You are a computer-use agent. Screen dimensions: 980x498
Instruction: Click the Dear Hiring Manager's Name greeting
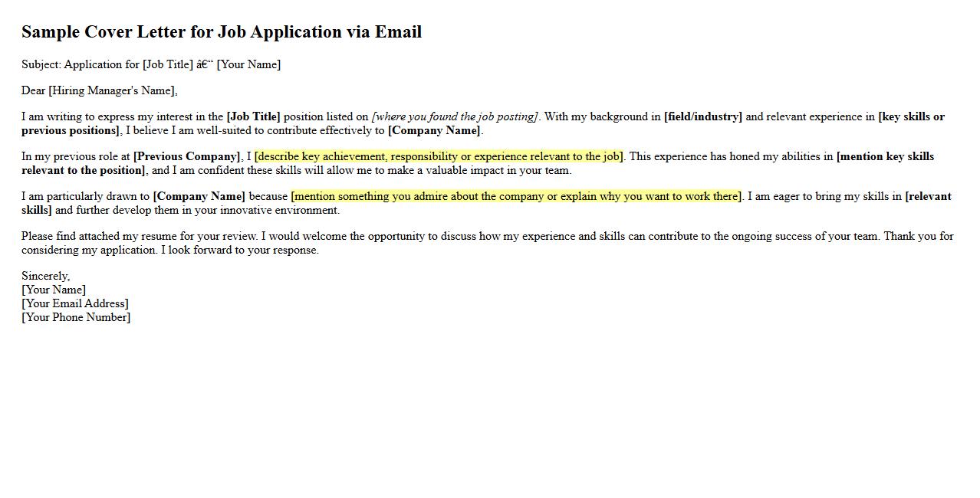tap(100, 90)
